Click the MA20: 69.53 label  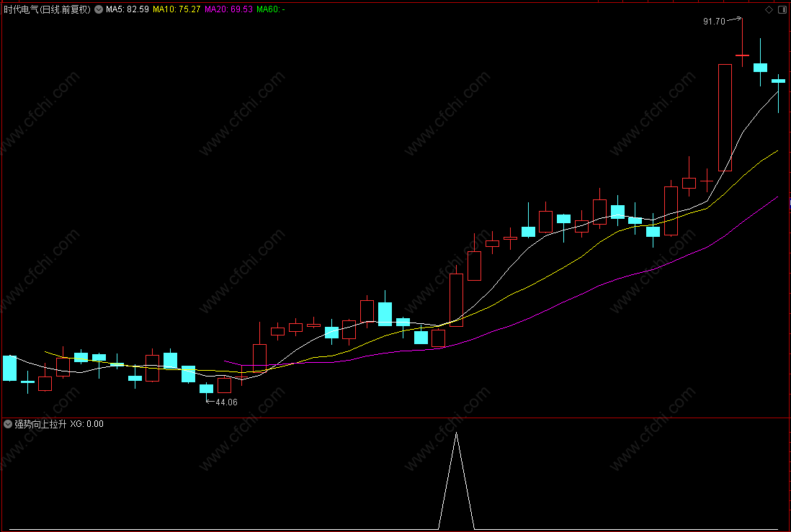coord(228,9)
